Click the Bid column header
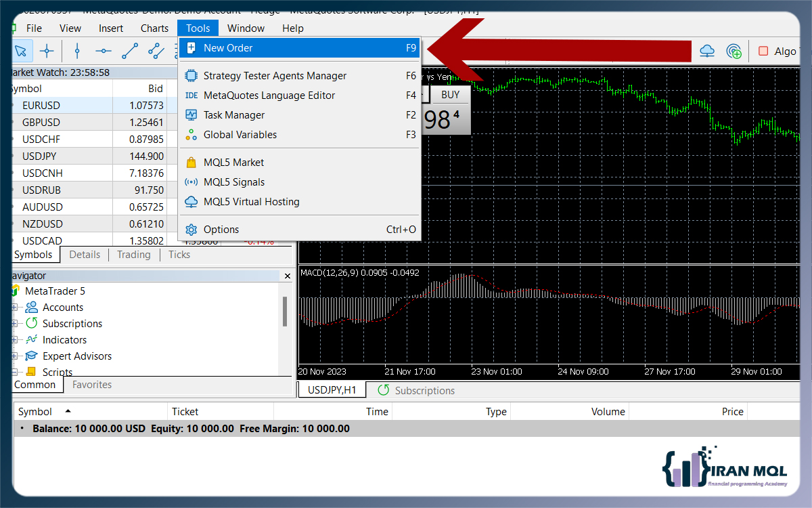812x508 pixels. [140, 89]
